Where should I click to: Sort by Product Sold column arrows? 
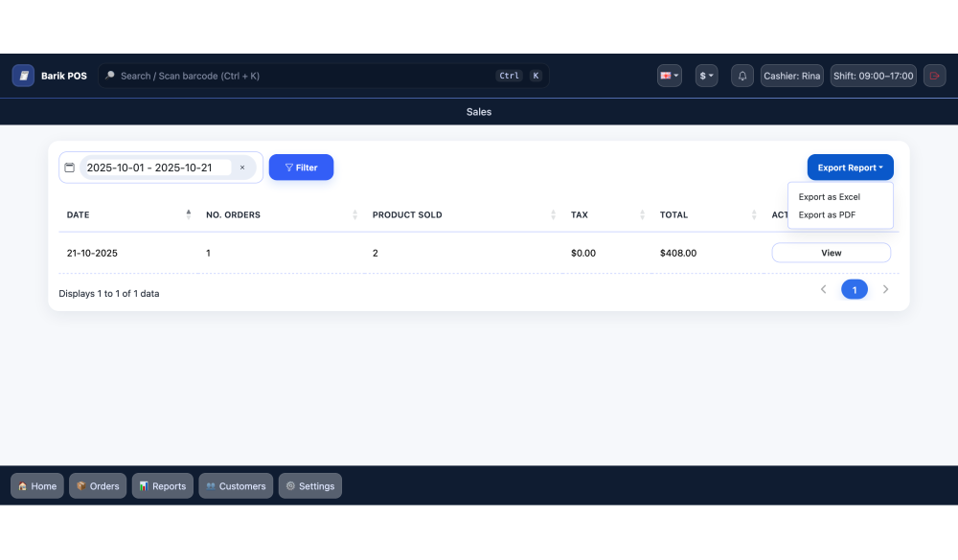point(554,214)
